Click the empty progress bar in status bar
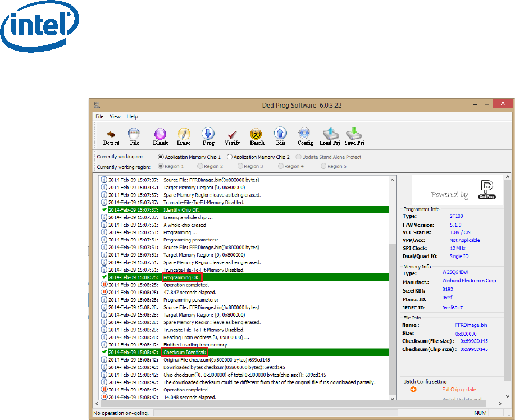The height and width of the screenshot is (420, 515). point(276,413)
